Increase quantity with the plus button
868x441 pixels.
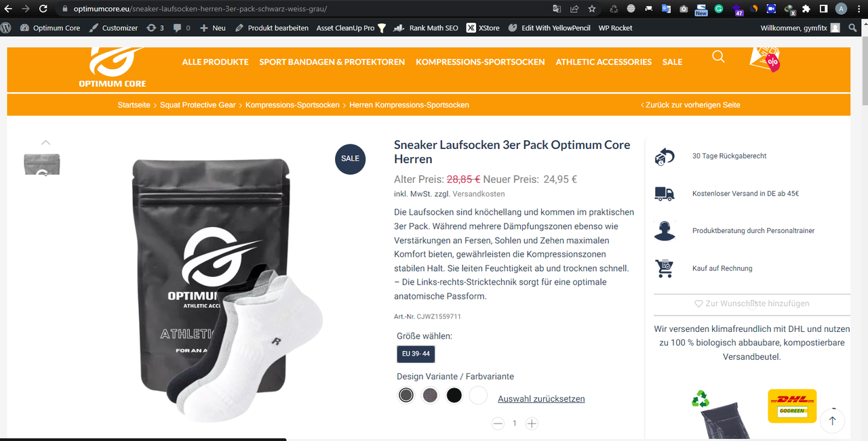tap(532, 423)
